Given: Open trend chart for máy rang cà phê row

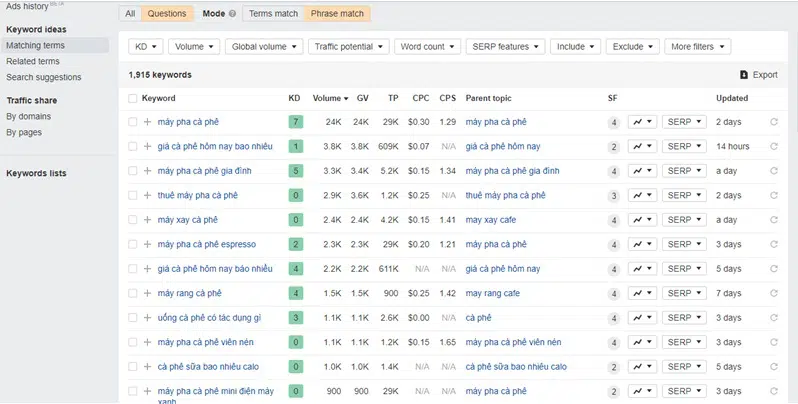Looking at the screenshot, I should point(642,293).
